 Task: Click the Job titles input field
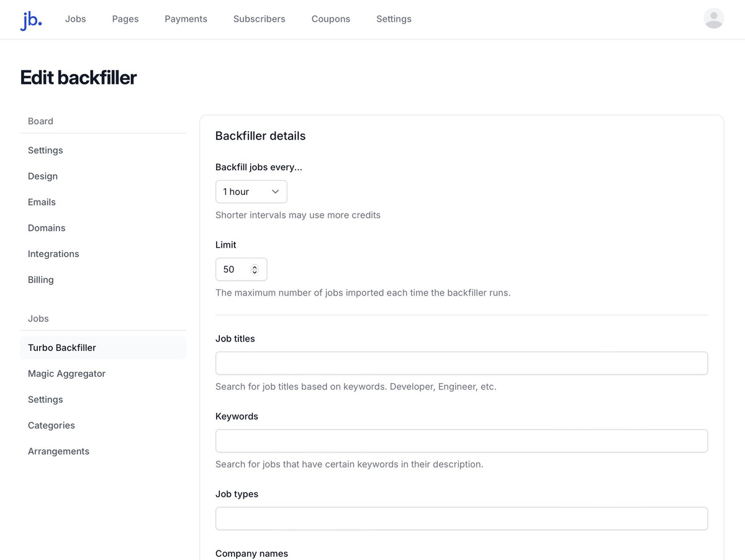[x=461, y=363]
